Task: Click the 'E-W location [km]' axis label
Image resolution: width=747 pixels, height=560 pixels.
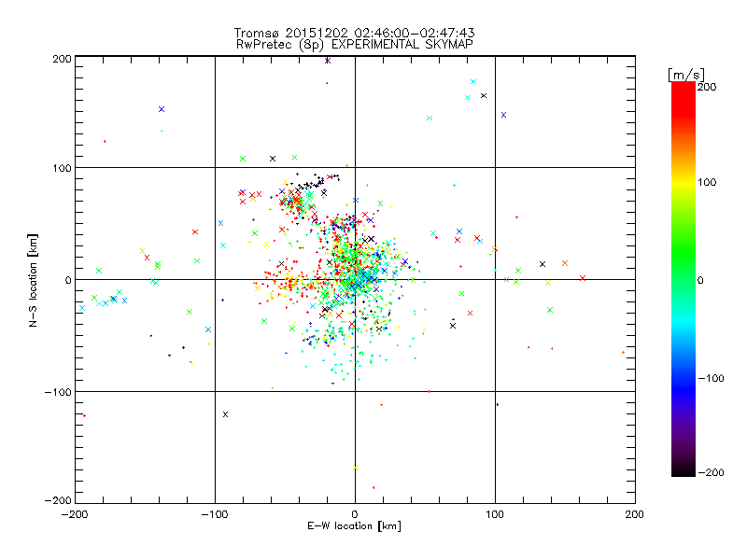Action: 355,526
